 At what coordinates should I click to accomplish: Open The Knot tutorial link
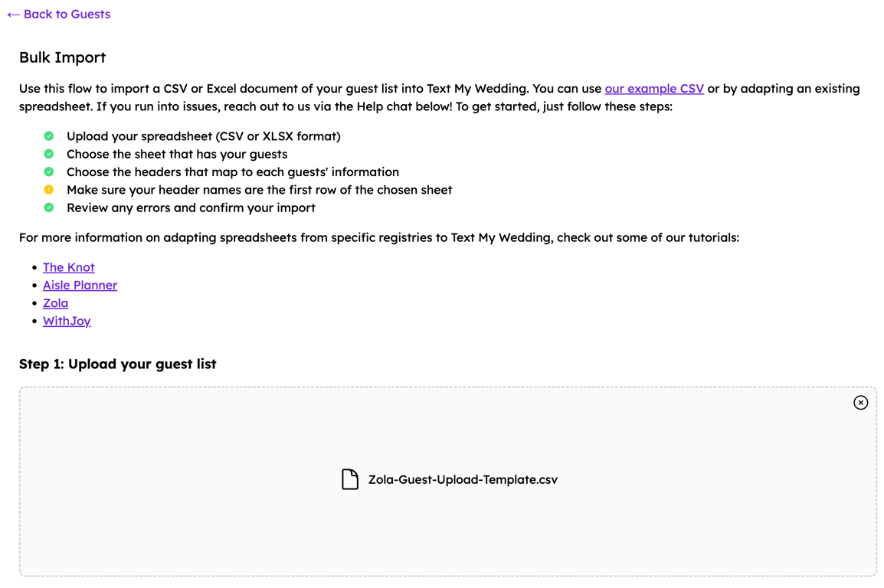[69, 267]
